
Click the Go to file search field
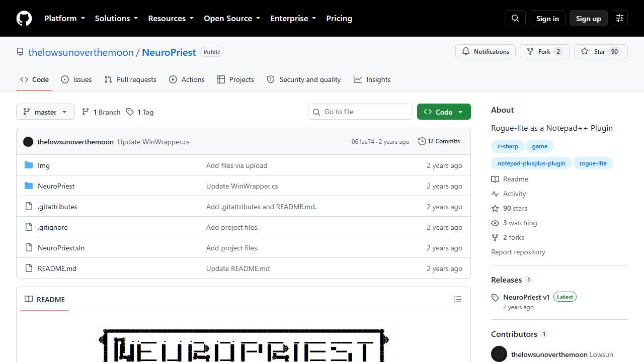point(360,112)
